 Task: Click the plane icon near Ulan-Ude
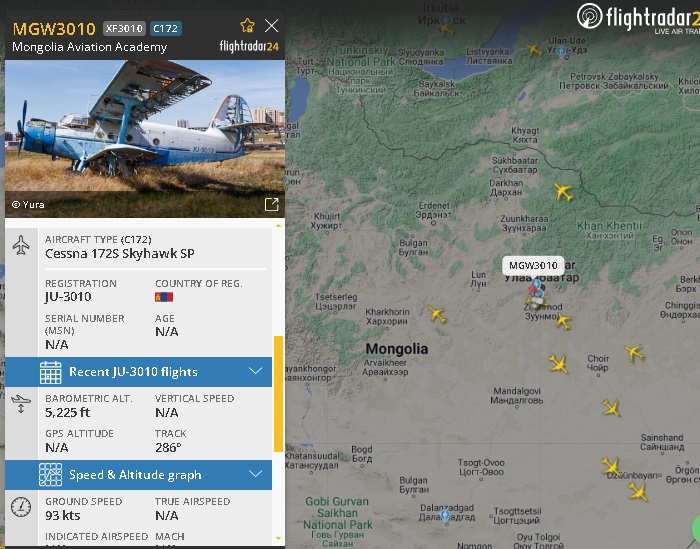[x=533, y=49]
